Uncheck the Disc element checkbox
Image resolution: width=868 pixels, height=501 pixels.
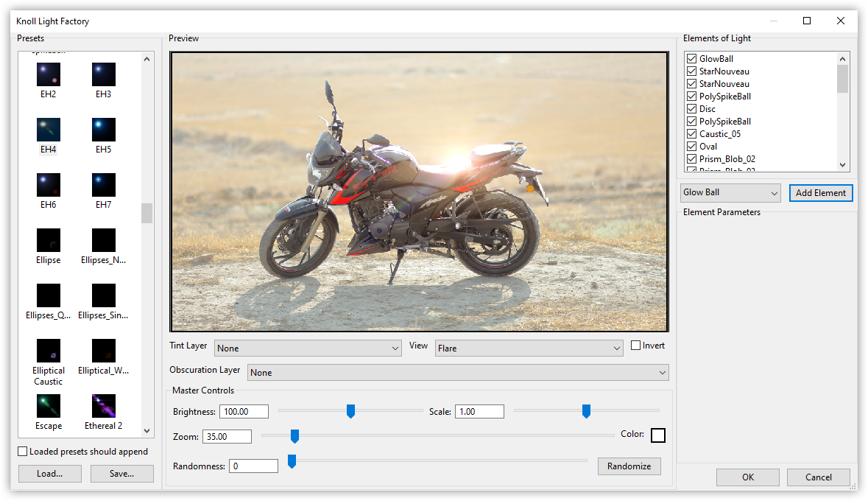tap(691, 109)
